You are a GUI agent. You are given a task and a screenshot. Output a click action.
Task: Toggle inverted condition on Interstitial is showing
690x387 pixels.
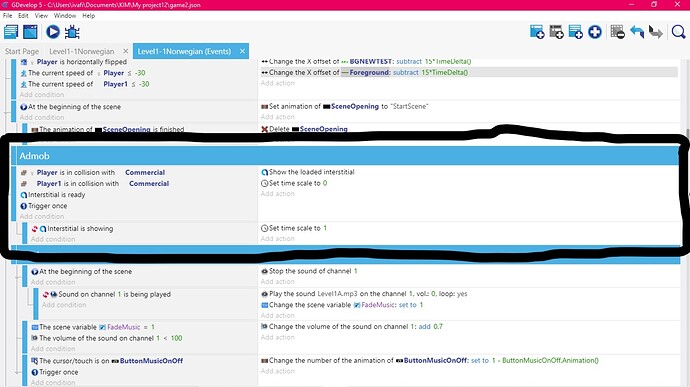[34, 229]
